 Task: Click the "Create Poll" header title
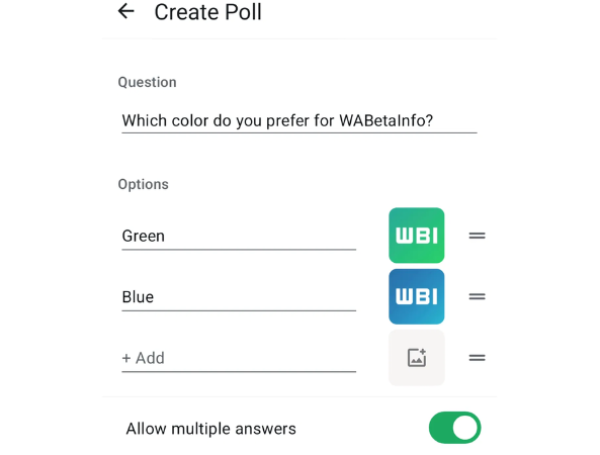tap(208, 12)
